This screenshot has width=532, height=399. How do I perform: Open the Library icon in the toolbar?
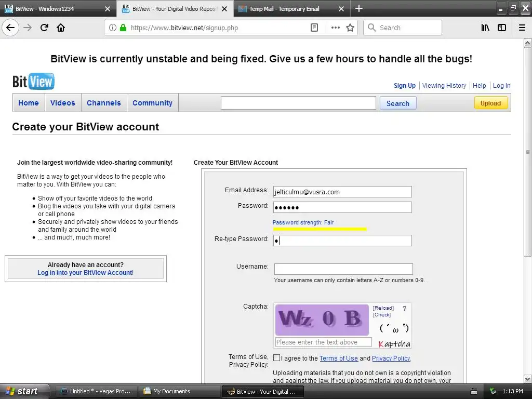coord(485,28)
